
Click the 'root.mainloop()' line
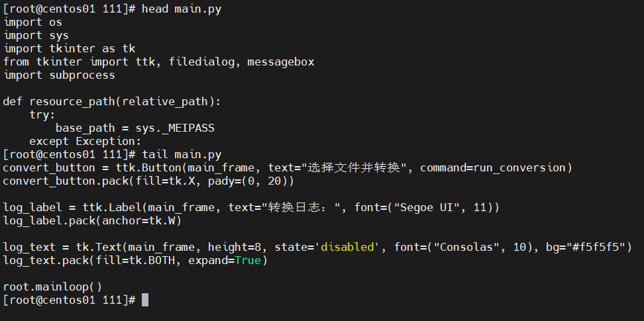52,287
